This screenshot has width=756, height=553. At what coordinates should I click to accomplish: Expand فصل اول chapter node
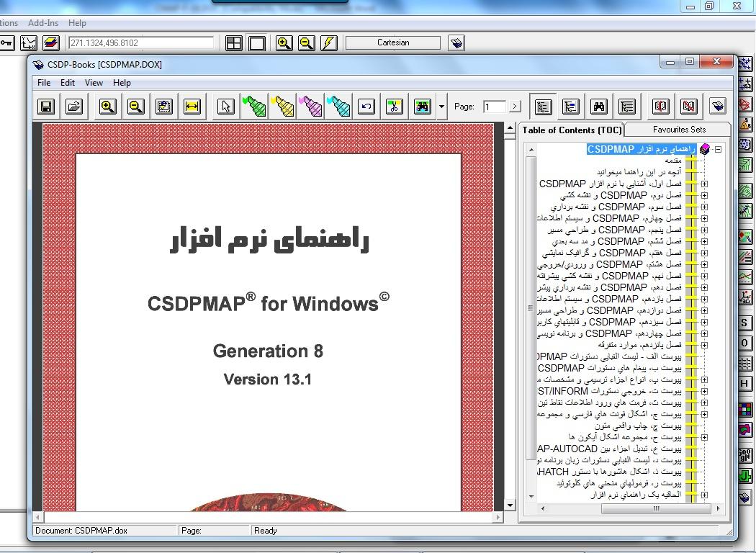[704, 184]
